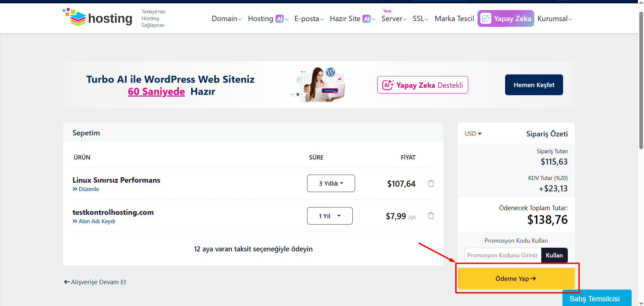This screenshot has width=644, height=306.
Task: Apply the promo code with Kullan button
Action: [x=554, y=255]
